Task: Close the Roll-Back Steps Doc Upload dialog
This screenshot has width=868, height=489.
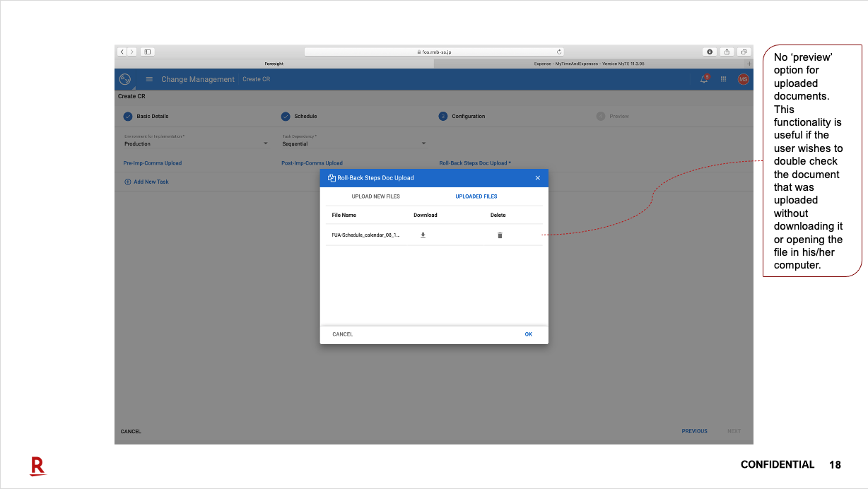Action: (x=537, y=178)
